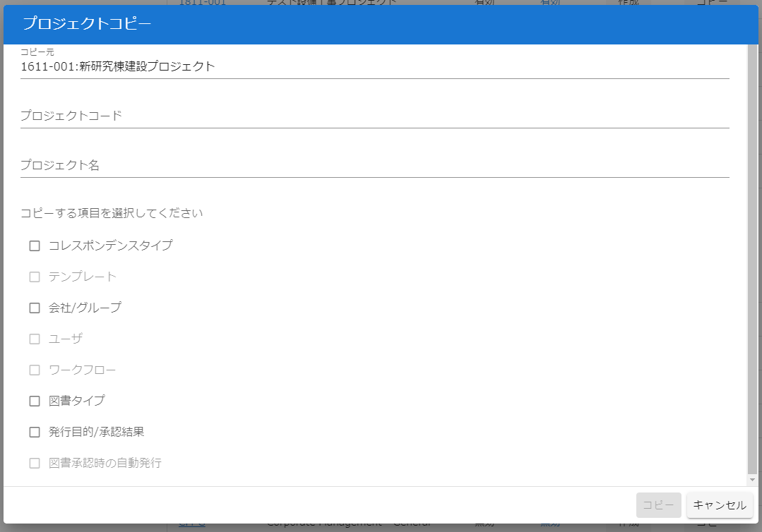Click the コピー元 source project field

point(282,66)
